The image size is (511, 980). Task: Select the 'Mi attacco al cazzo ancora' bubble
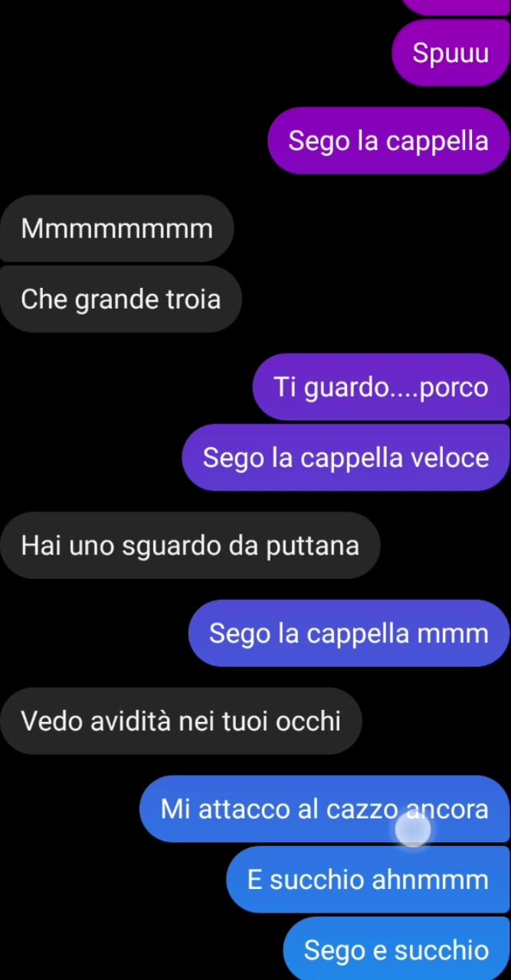tap(325, 808)
